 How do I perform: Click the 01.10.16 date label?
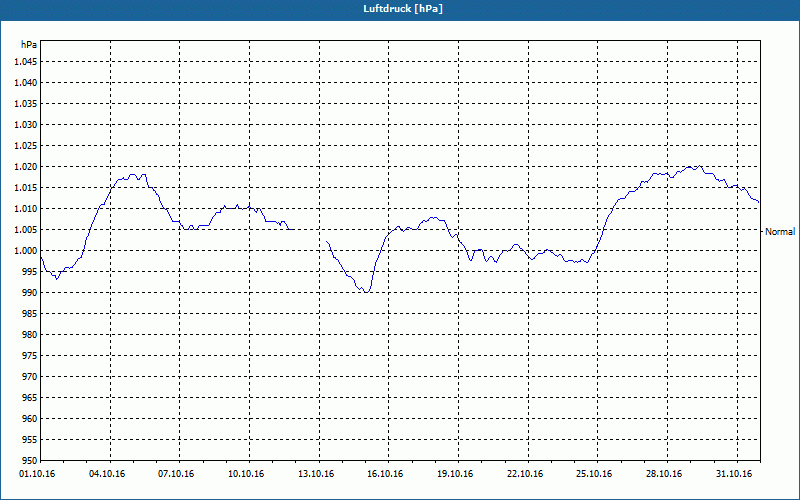pos(37,474)
